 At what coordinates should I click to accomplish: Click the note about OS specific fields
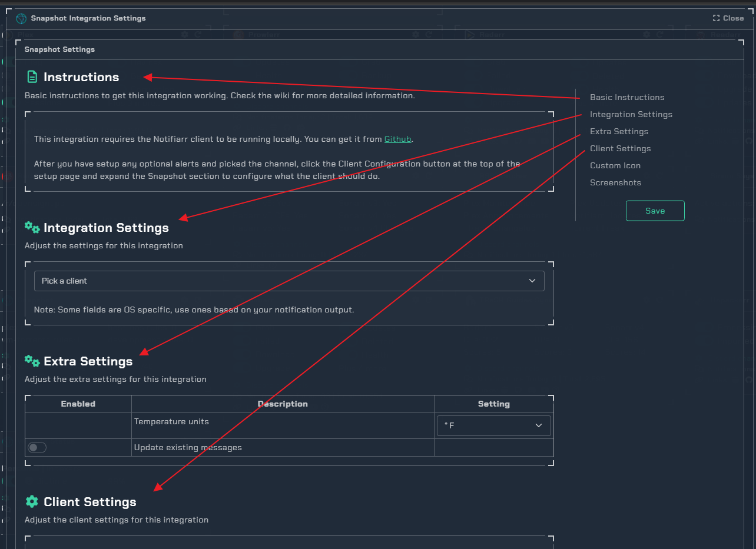pos(194,310)
